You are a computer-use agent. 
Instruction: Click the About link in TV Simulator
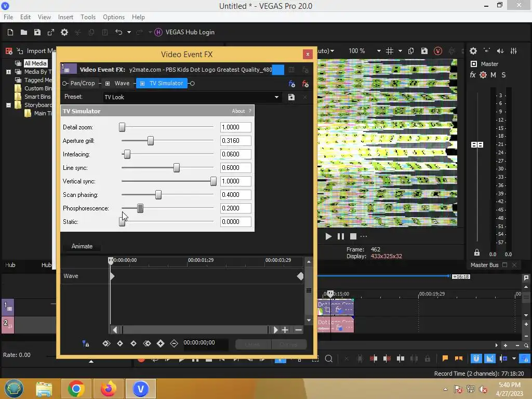pos(238,111)
